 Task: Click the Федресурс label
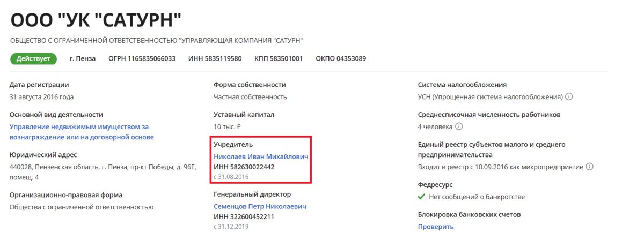[436, 184]
